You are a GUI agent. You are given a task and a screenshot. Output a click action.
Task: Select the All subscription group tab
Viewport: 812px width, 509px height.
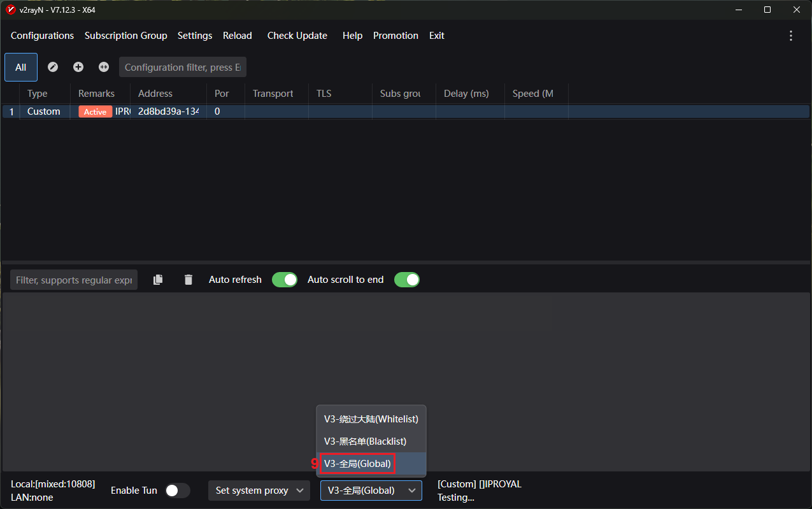[x=21, y=67]
